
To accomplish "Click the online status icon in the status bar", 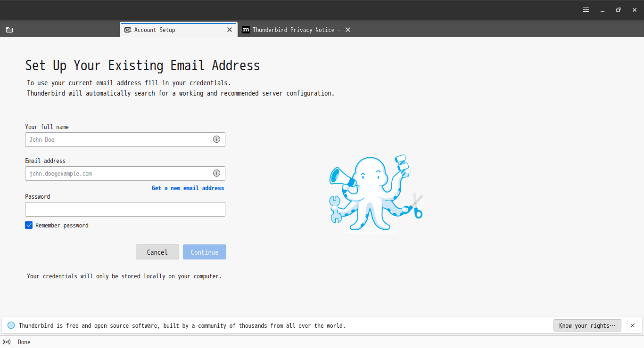I will (7, 342).
